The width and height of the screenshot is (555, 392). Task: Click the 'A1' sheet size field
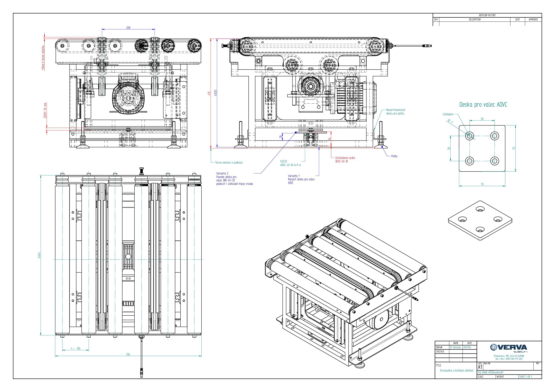tap(480, 367)
